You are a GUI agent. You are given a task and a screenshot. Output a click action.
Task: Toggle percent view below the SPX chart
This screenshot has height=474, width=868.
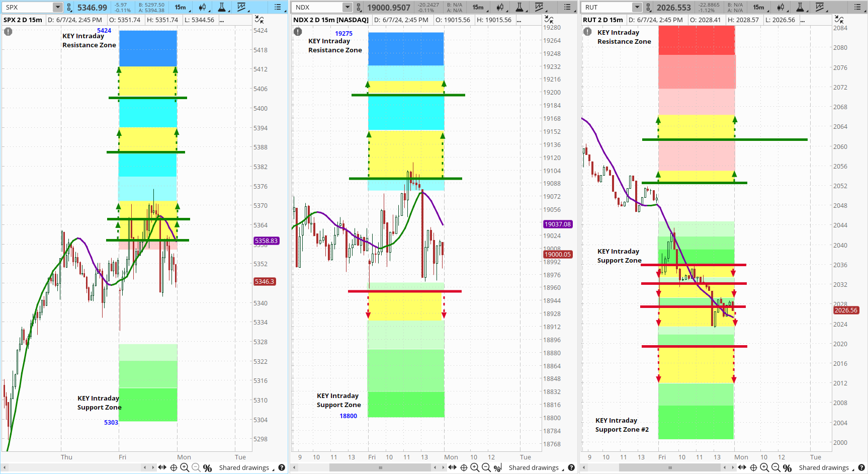pyautogui.click(x=208, y=468)
